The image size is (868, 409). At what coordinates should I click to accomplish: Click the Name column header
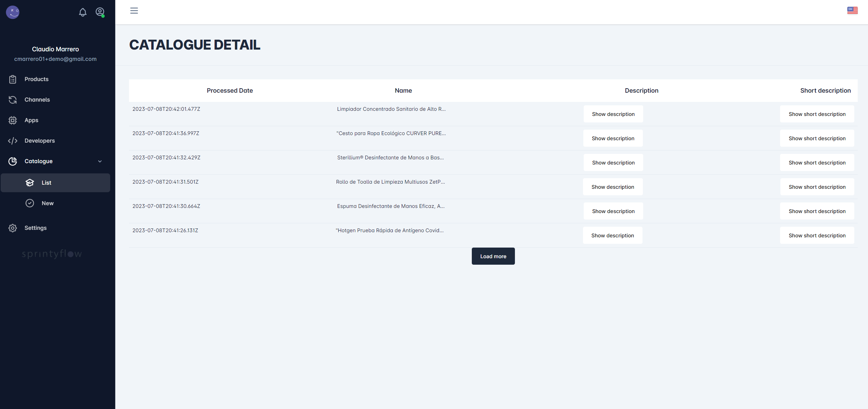(403, 91)
